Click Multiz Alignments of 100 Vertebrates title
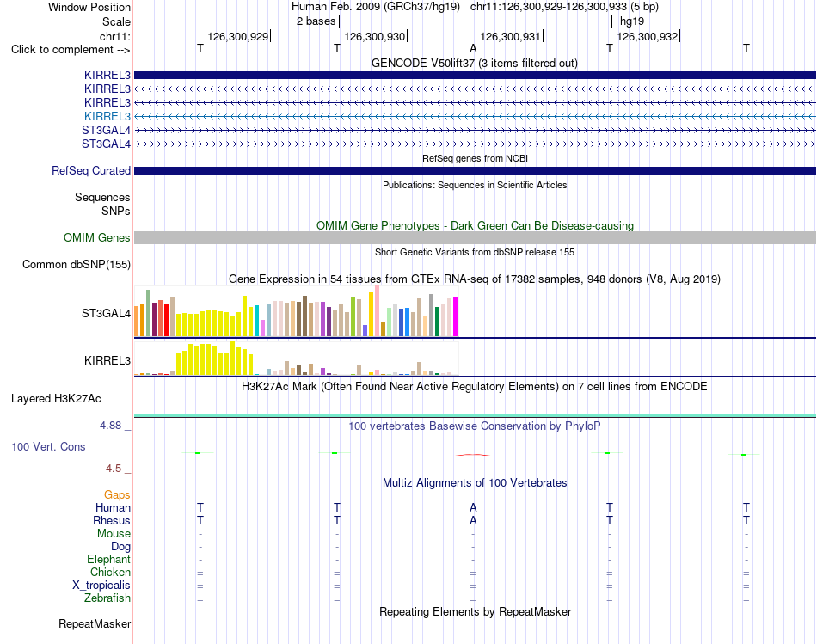Image resolution: width=817 pixels, height=644 pixels. (475, 482)
